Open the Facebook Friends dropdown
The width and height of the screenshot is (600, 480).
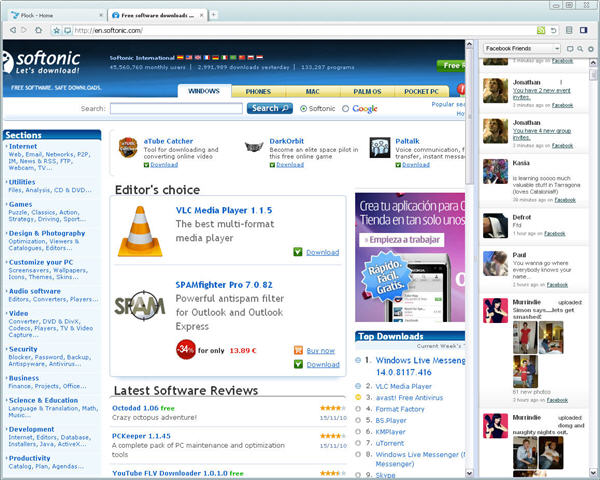click(521, 48)
